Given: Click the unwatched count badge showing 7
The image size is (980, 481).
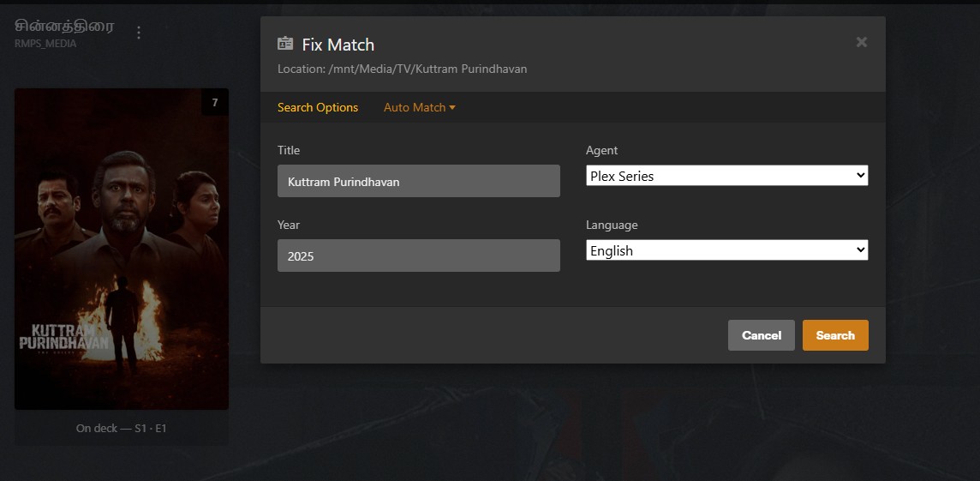Looking at the screenshot, I should tap(214, 103).
